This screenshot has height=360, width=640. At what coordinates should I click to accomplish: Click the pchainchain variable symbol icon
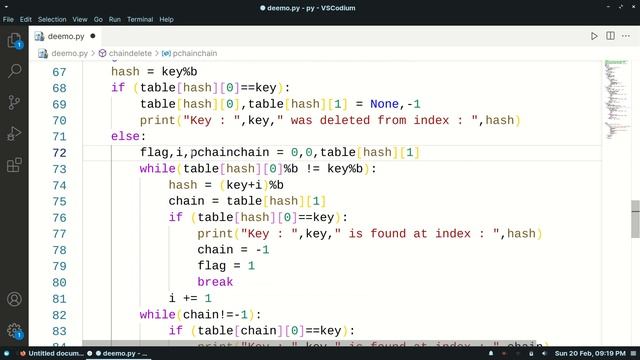click(x=166, y=53)
